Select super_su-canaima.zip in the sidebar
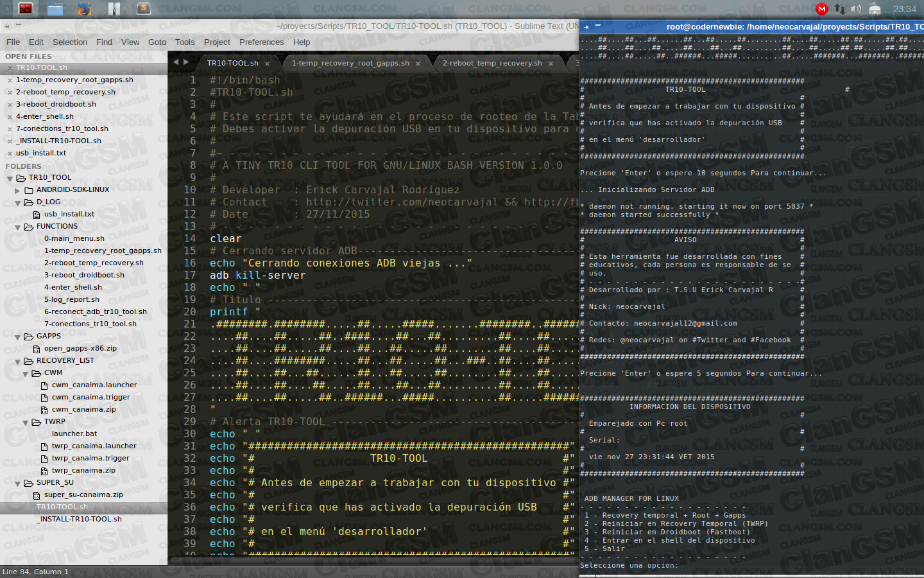 pyautogui.click(x=83, y=495)
